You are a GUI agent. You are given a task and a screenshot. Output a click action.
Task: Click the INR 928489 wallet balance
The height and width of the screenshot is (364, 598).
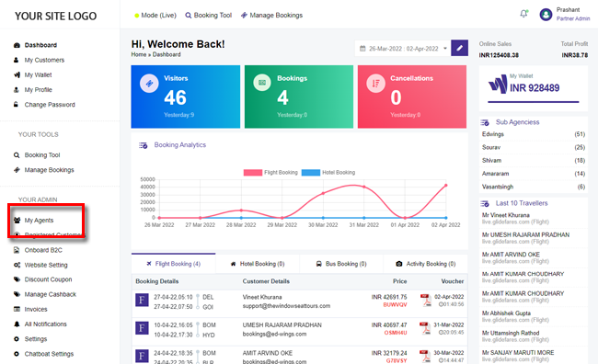tap(535, 88)
